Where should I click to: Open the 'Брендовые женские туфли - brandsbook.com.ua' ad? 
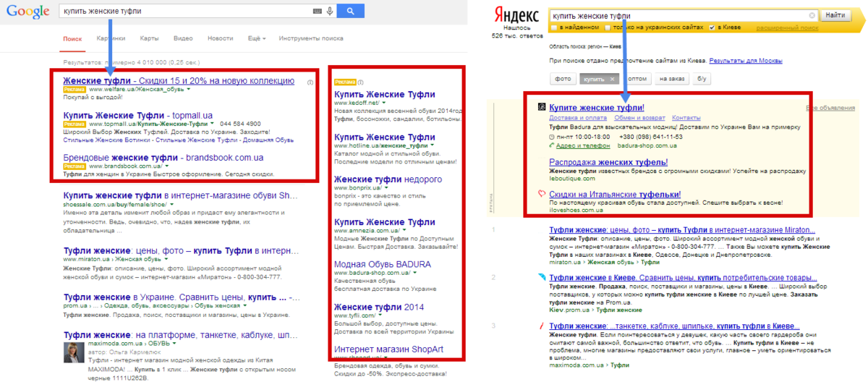(x=163, y=156)
